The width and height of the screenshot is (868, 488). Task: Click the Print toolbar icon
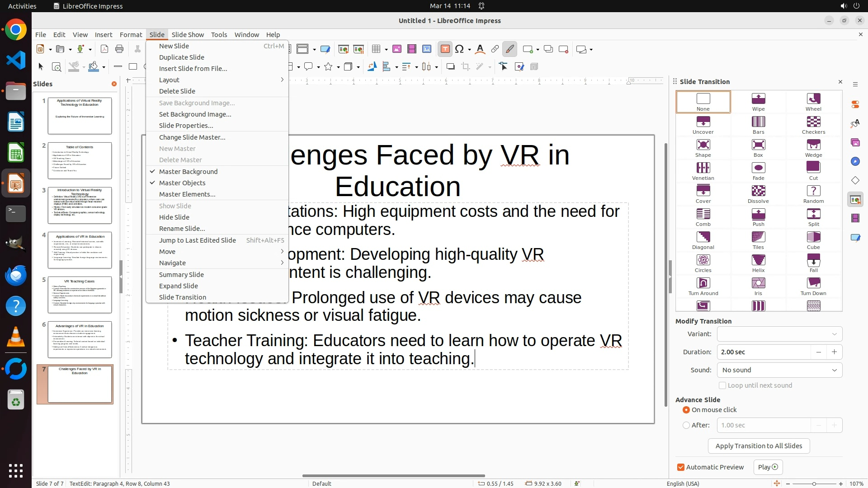(119, 49)
